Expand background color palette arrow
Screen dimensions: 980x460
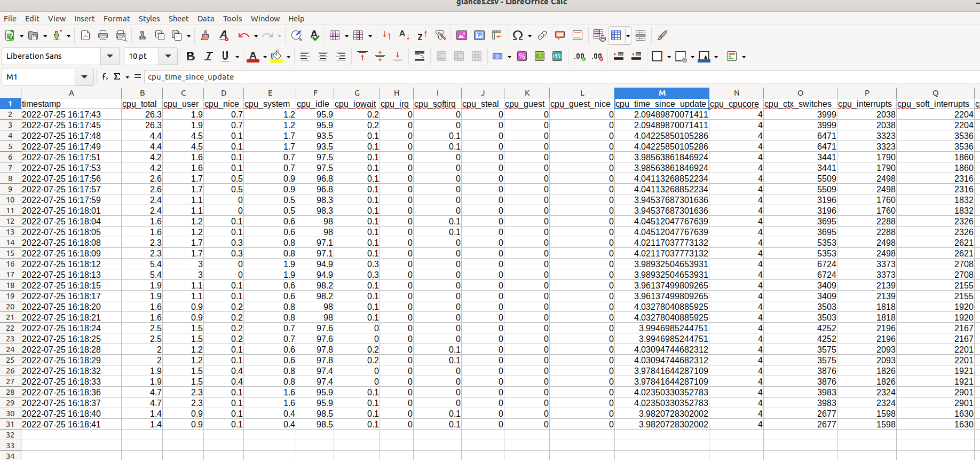click(x=289, y=56)
